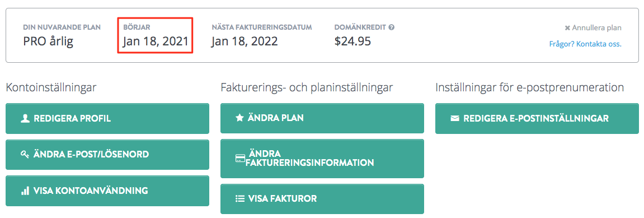Open the help question mark beside Domänkredit
Viewport: 644px width, 218px height.
(392, 27)
